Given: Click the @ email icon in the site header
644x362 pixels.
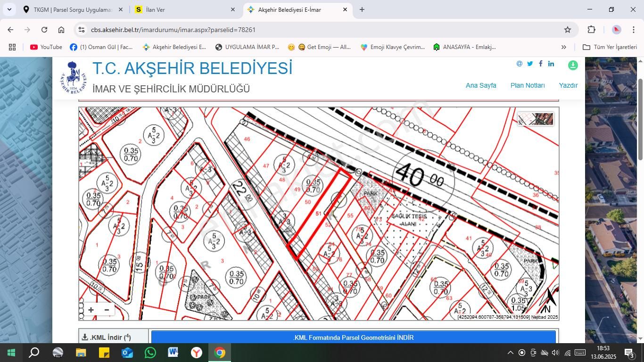Looking at the screenshot, I should (519, 64).
